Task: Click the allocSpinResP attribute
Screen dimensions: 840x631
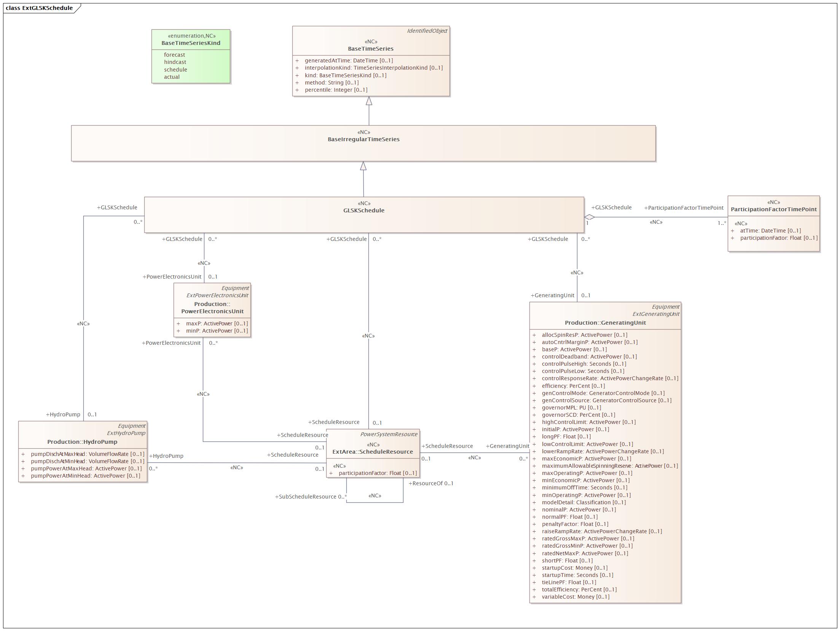Action: [x=585, y=335]
